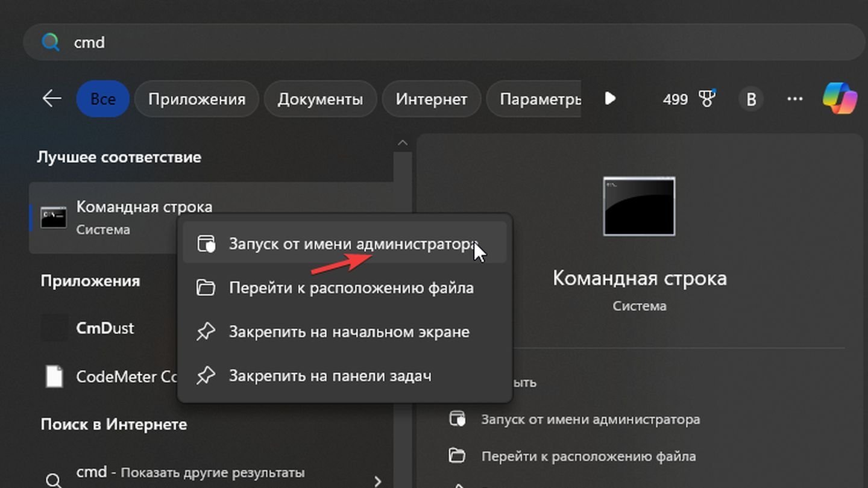The width and height of the screenshot is (868, 488).
Task: Switch to the Интернет filter tab
Action: pyautogui.click(x=432, y=99)
